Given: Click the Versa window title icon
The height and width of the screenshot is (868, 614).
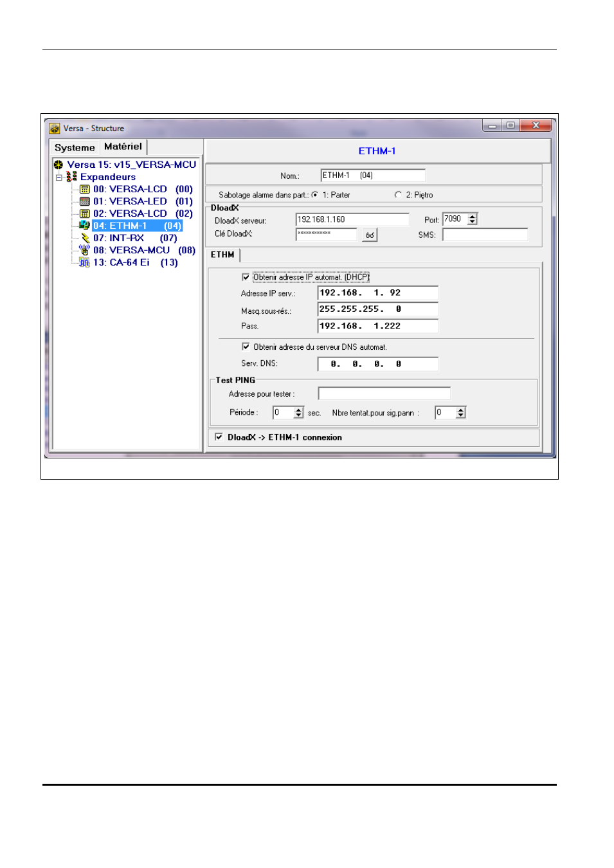Looking at the screenshot, I should (x=55, y=129).
